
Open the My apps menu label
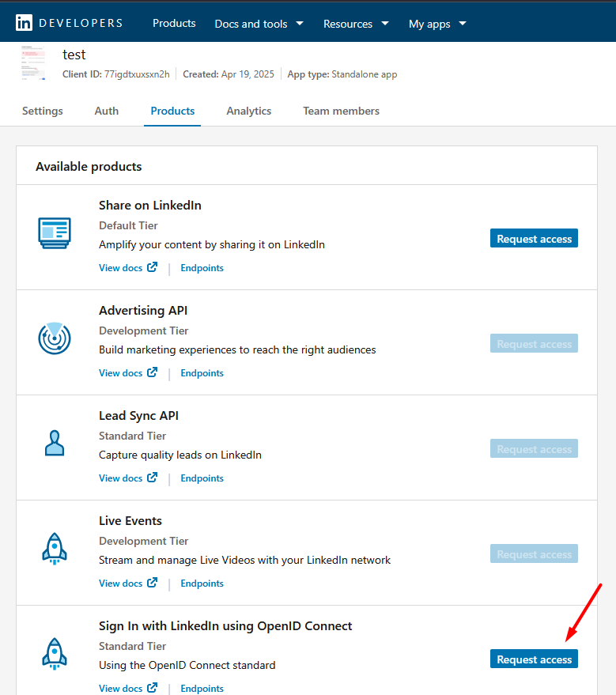429,24
